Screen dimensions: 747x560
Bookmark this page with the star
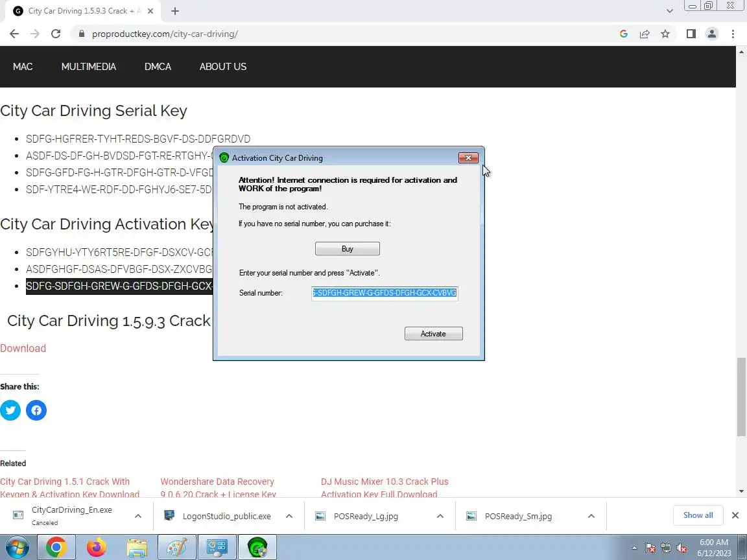point(665,34)
